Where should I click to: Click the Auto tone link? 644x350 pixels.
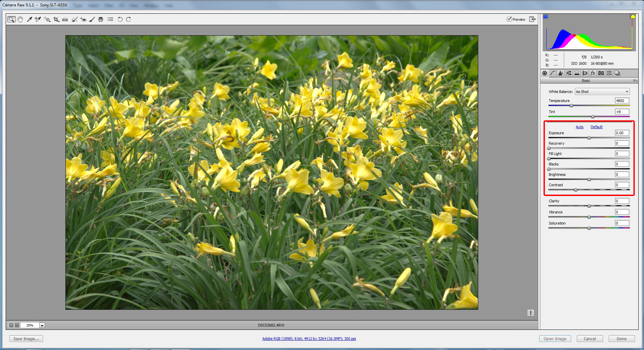(x=580, y=127)
